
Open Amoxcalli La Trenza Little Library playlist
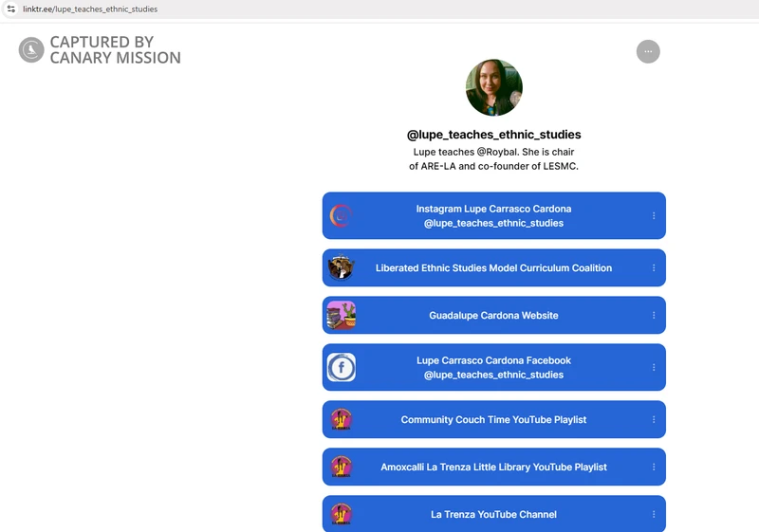493,468
